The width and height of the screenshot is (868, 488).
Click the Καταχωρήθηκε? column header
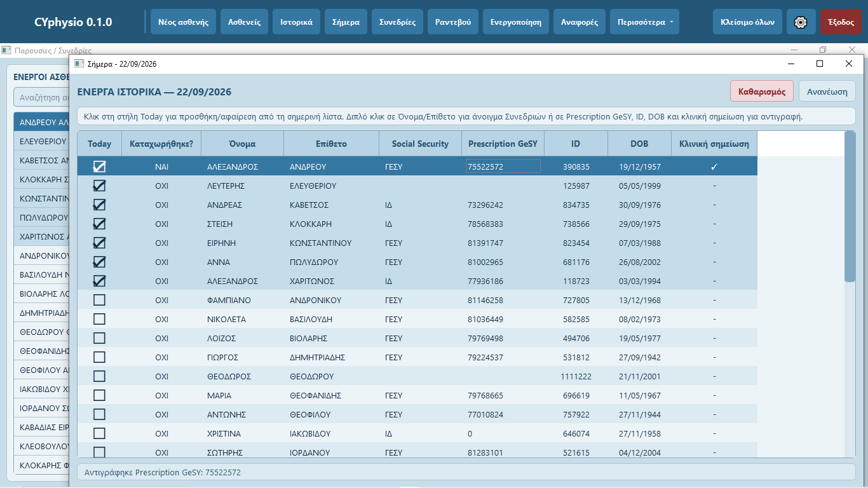pyautogui.click(x=161, y=144)
